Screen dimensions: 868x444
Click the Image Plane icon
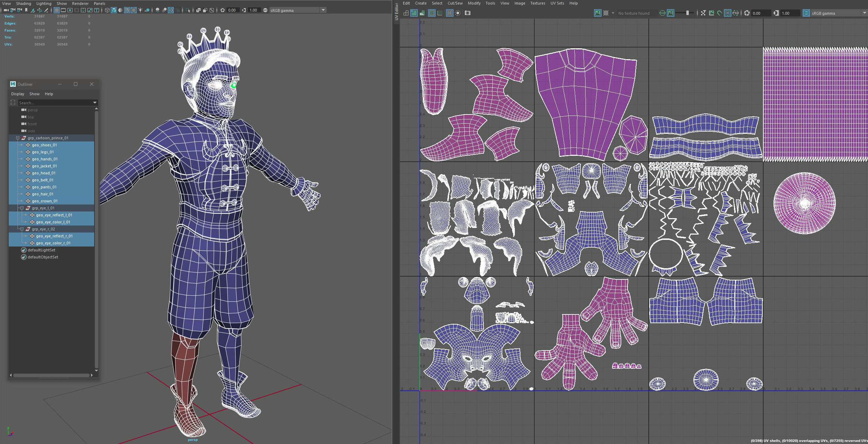click(33, 10)
